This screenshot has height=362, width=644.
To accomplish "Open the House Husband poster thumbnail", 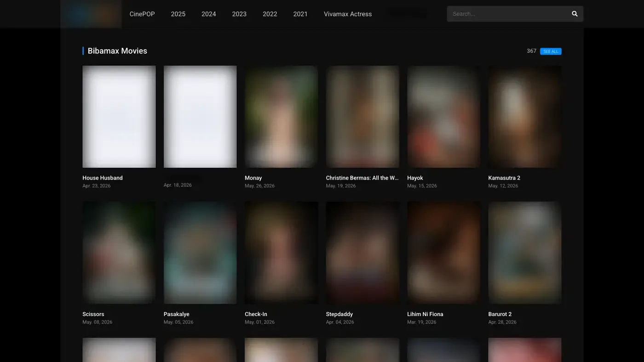I will [x=119, y=117].
